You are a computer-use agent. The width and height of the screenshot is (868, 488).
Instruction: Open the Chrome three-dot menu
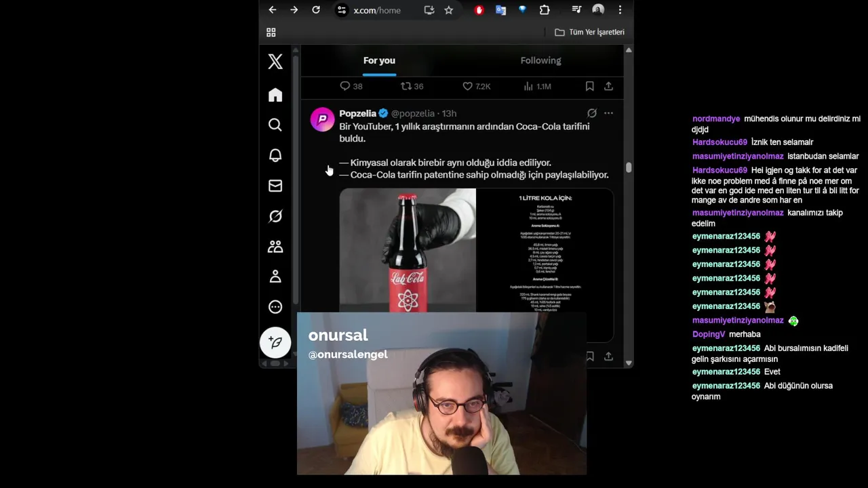tap(620, 10)
